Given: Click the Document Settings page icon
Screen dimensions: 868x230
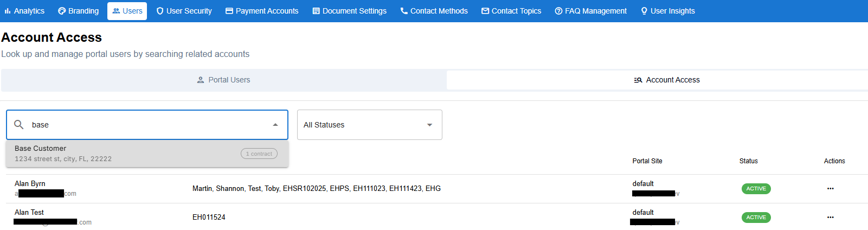Looking at the screenshot, I should pos(316,11).
